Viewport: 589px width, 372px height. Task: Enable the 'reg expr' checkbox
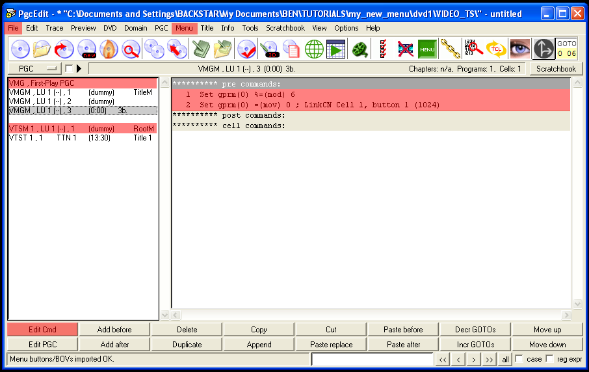click(550, 359)
